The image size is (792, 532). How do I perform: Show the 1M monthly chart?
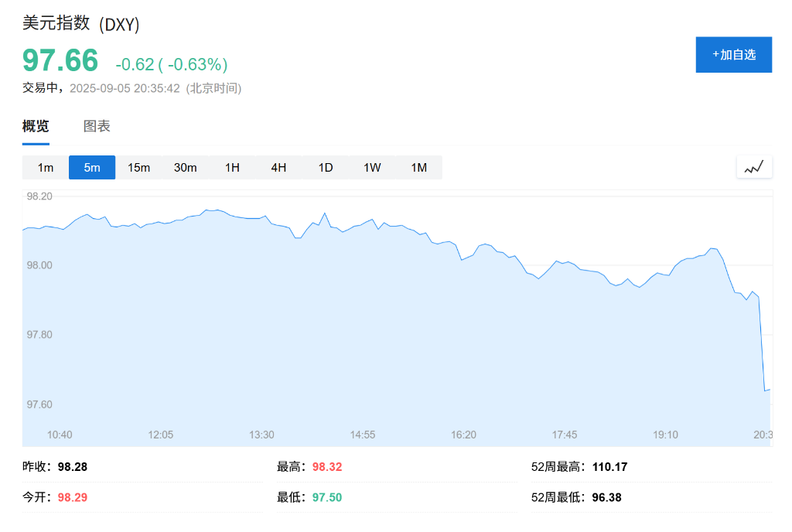[x=418, y=168]
